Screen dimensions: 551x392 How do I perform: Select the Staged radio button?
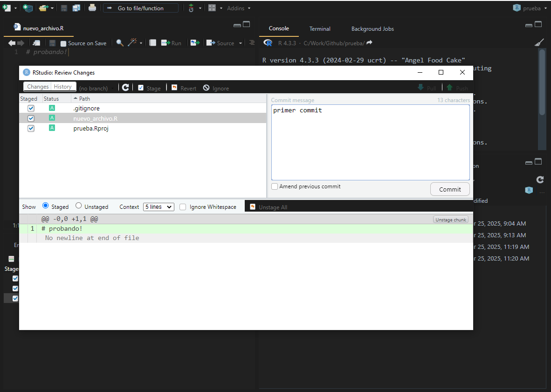click(x=45, y=206)
